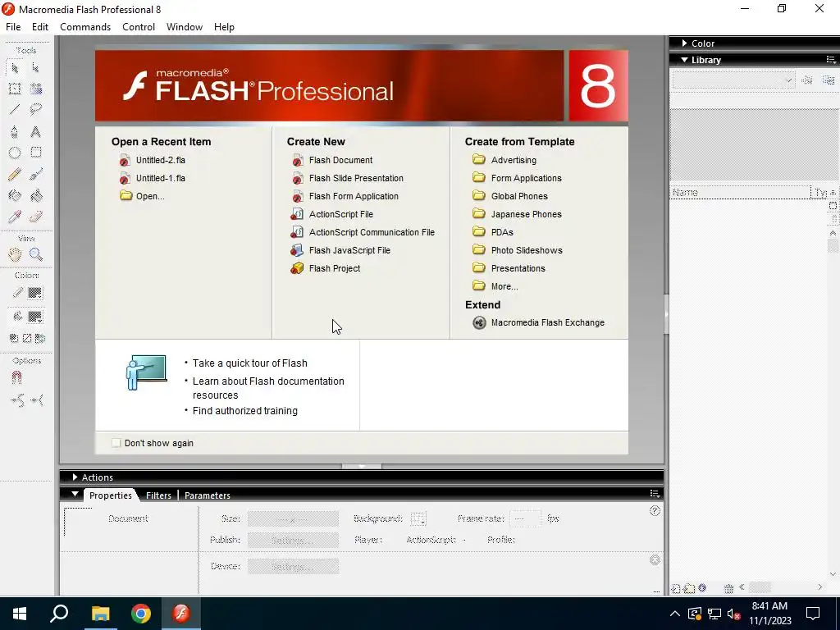This screenshot has height=630, width=840.
Task: Collapse the Properties panel arrow
Action: coord(75,495)
